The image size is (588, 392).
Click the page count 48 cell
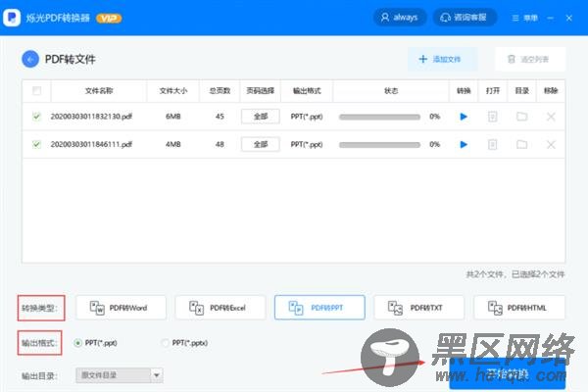click(x=220, y=144)
